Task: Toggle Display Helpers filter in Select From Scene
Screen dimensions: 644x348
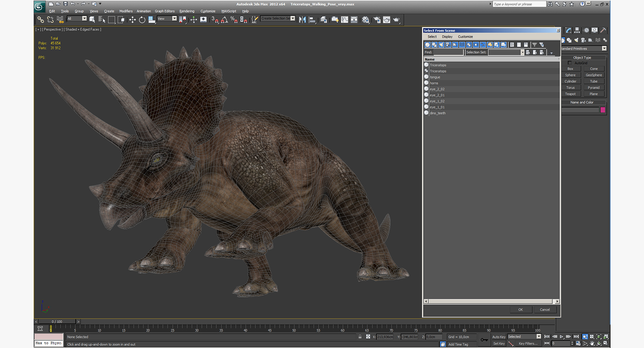Action: click(455, 45)
